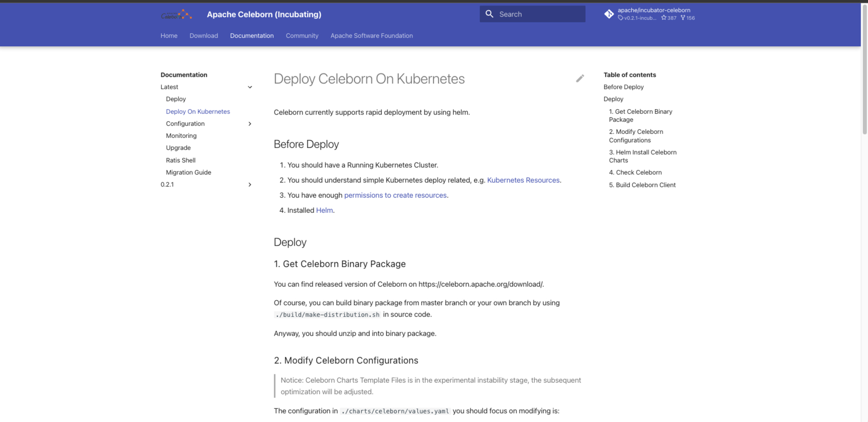Click the edit page pencil icon

point(580,78)
